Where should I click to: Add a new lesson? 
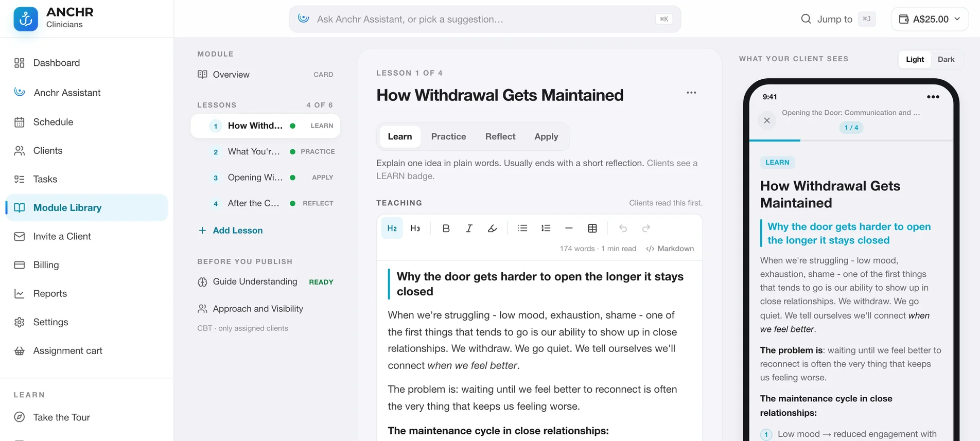231,231
